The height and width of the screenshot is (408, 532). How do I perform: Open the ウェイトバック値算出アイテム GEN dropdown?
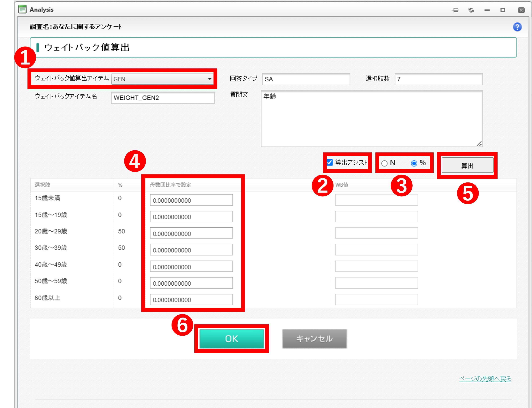(x=162, y=79)
